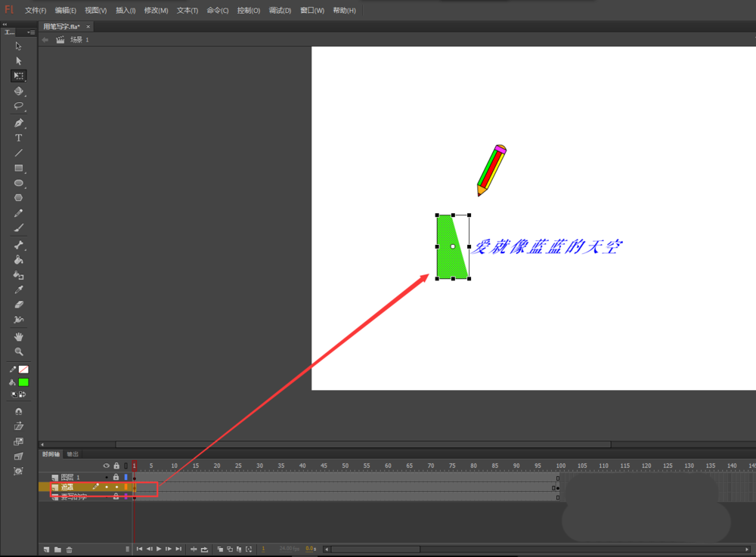
Task: Open the 帮助(H) menu
Action: (344, 11)
